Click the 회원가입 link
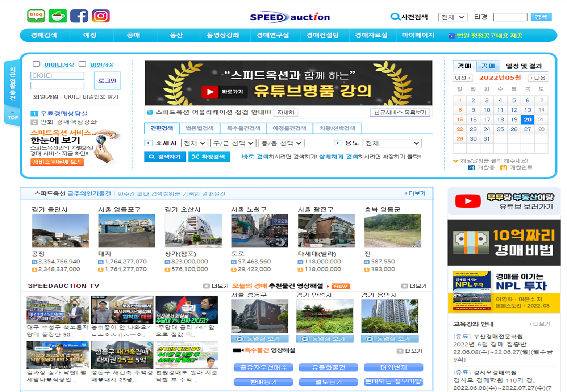Screen dimensions: 567x392 [x=46, y=97]
